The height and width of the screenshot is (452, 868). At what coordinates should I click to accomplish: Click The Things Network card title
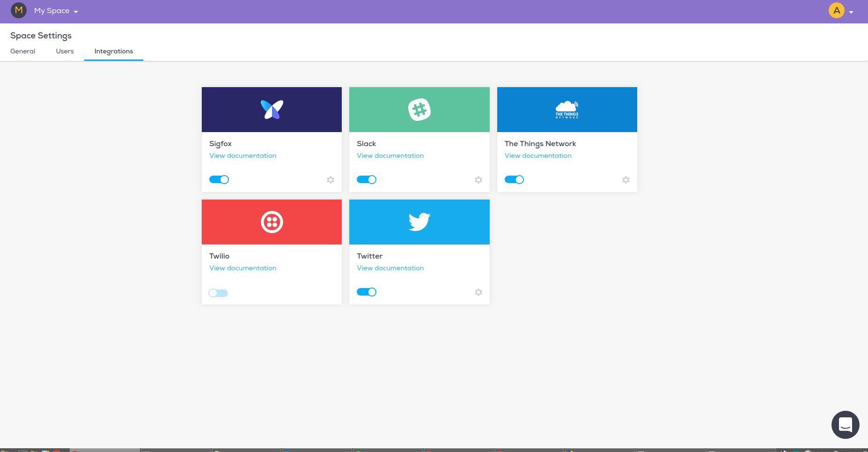(x=540, y=144)
